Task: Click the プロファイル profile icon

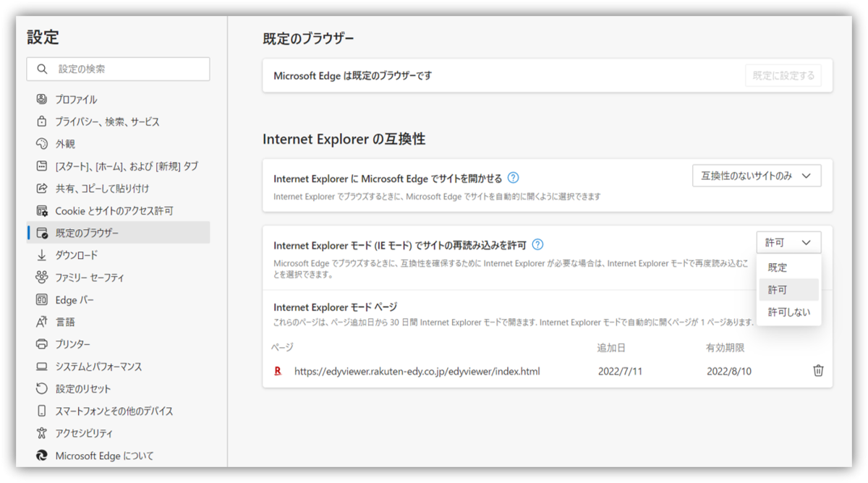Action: pyautogui.click(x=42, y=99)
